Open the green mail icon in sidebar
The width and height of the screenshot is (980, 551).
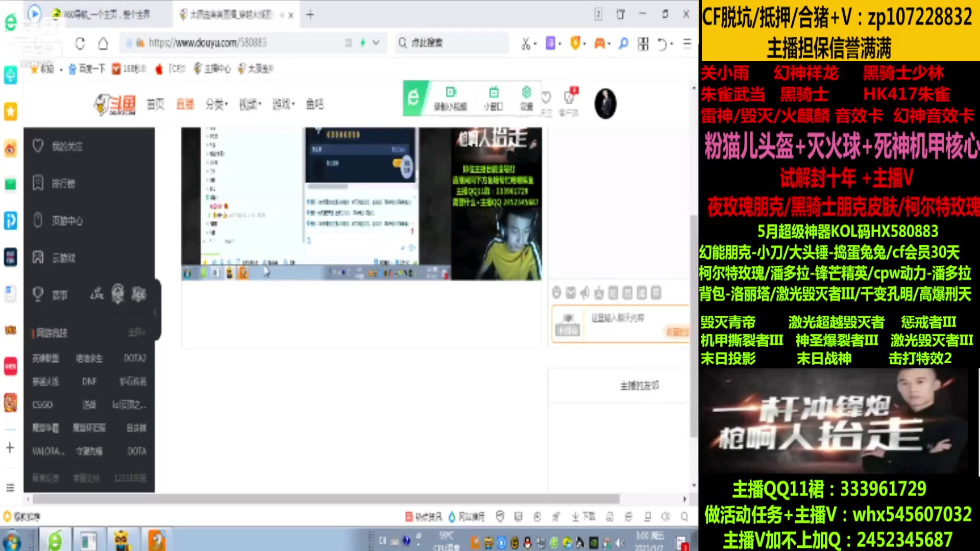pos(11,184)
